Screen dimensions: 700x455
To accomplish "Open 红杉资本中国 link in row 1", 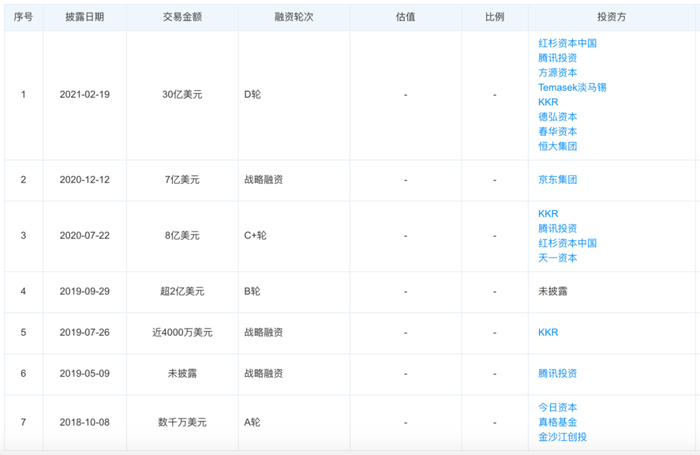I will pos(567,43).
